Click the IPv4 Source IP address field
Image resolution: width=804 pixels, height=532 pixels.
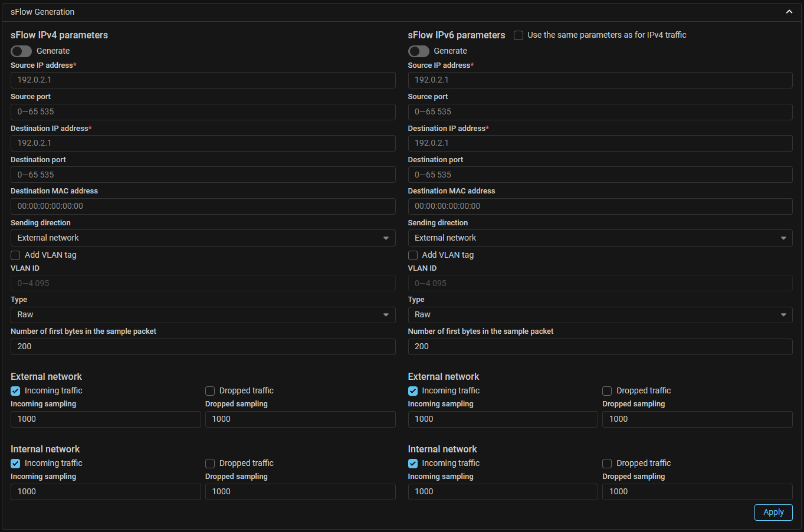tap(203, 80)
